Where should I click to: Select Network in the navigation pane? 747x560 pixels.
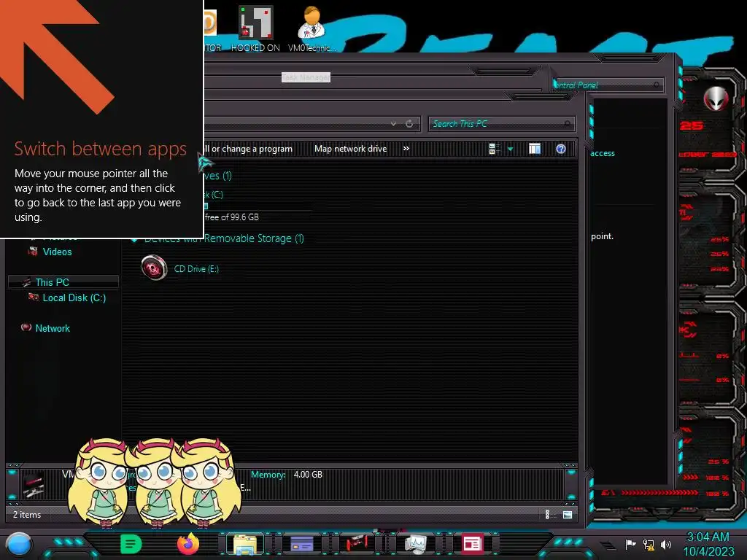(53, 329)
